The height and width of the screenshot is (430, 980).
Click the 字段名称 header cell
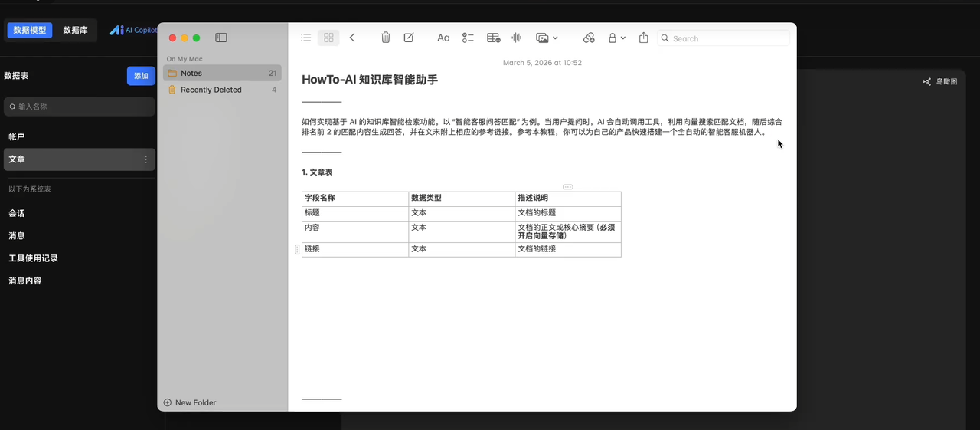tap(355, 198)
